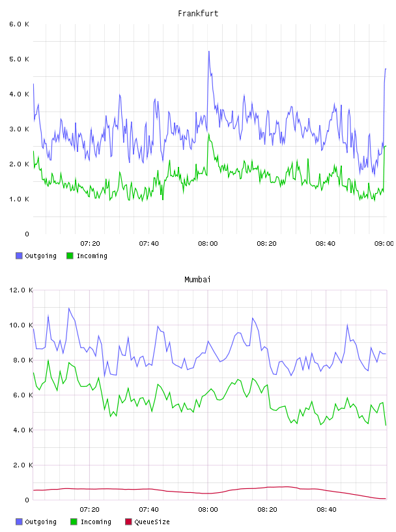
Task: Select the Frankfurt chart title
Action: [x=198, y=14]
